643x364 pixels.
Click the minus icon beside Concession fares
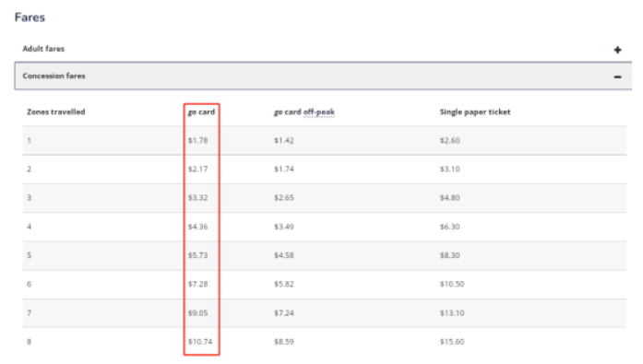pyautogui.click(x=617, y=77)
